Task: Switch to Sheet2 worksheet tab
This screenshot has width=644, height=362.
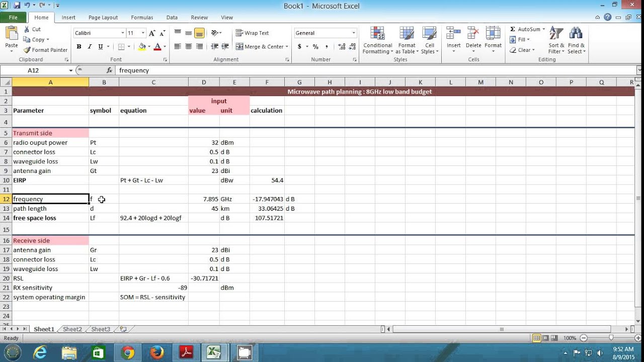Action: tap(72, 329)
